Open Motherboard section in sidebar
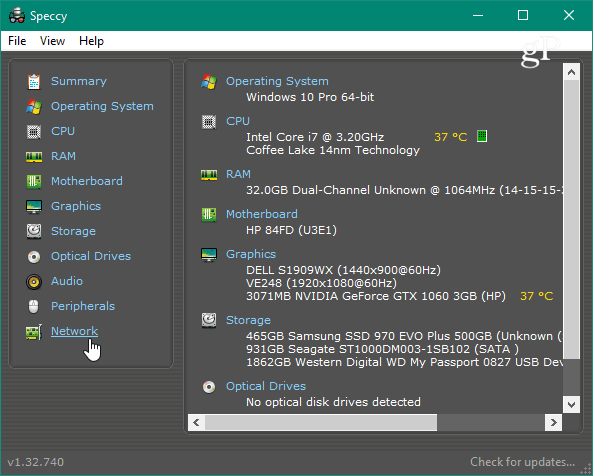 tap(87, 181)
